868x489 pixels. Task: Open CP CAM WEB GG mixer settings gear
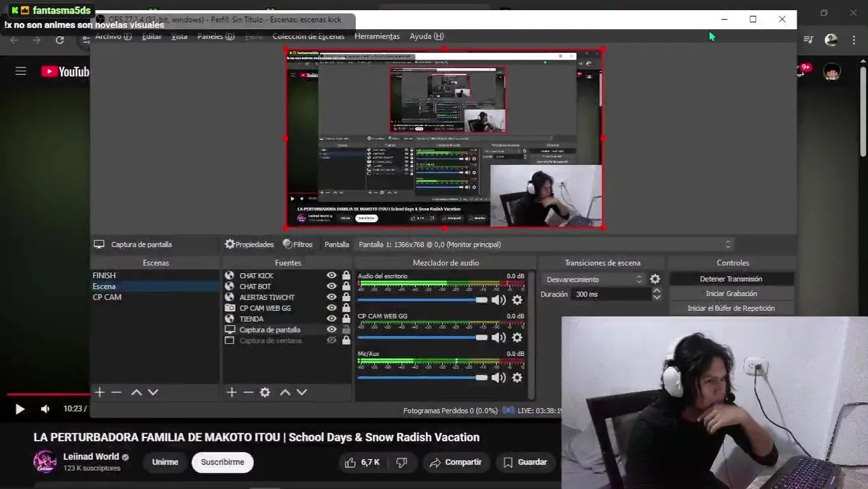pos(518,338)
